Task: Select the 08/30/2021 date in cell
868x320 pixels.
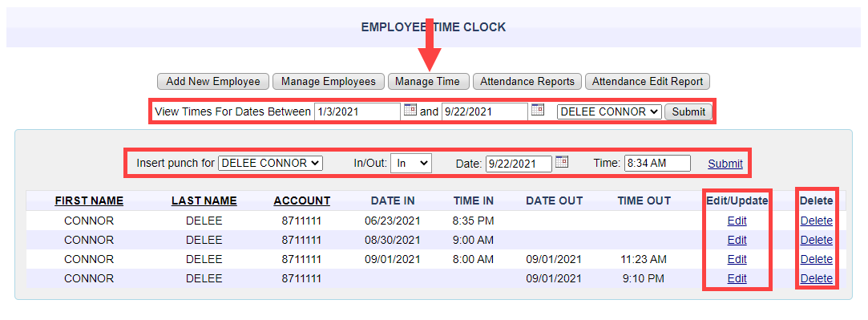Action: pos(393,241)
